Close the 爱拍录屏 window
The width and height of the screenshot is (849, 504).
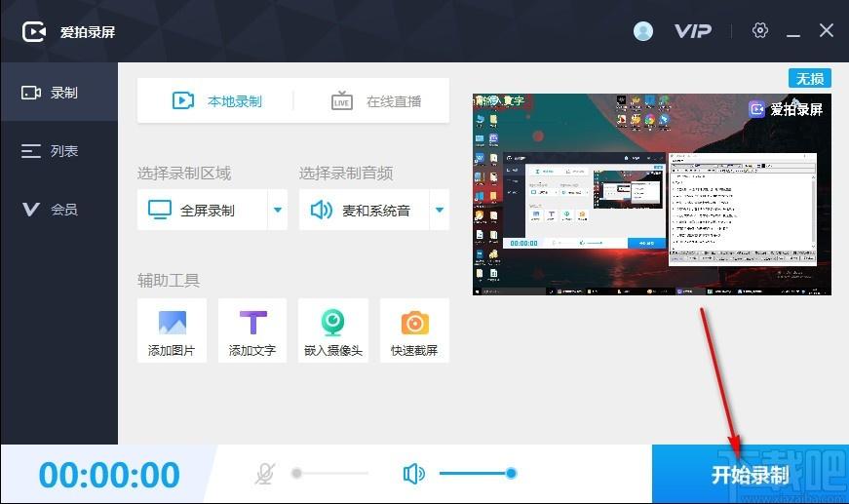point(827,30)
